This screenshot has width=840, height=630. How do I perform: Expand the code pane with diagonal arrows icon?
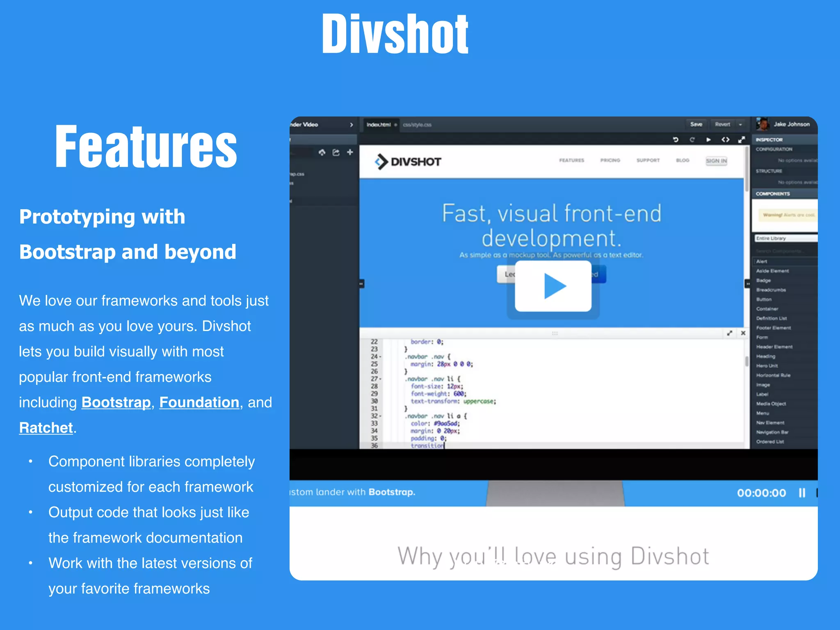(x=729, y=333)
